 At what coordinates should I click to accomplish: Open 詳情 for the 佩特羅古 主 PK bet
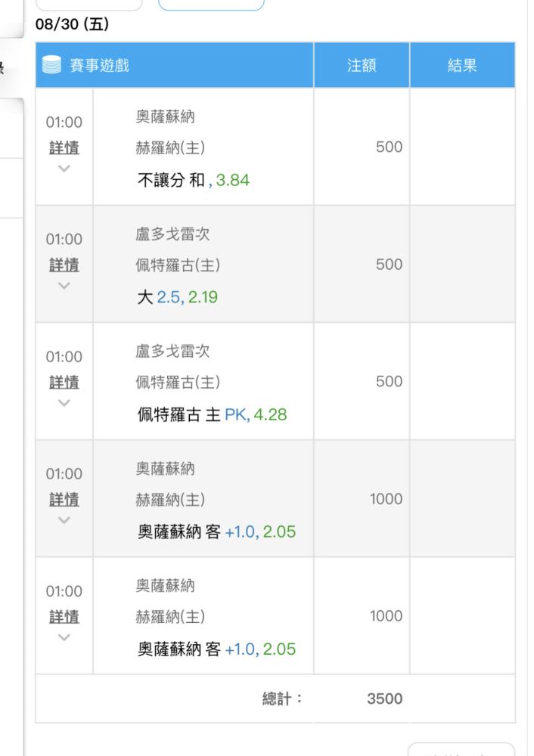click(x=64, y=382)
